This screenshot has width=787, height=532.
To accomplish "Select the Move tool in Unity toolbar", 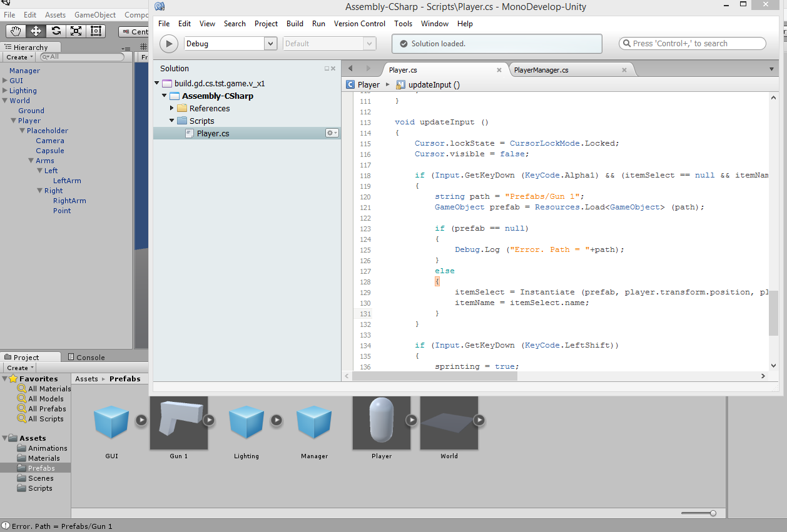I will 36,31.
